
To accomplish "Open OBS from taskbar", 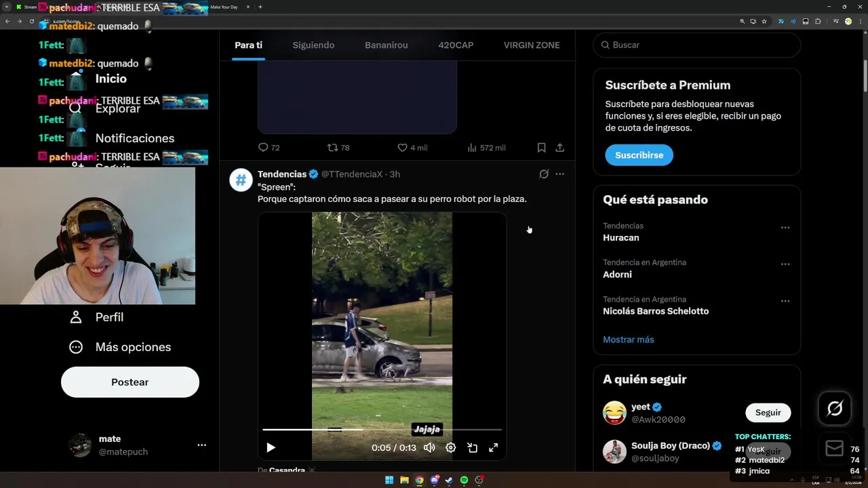I will click(x=479, y=480).
